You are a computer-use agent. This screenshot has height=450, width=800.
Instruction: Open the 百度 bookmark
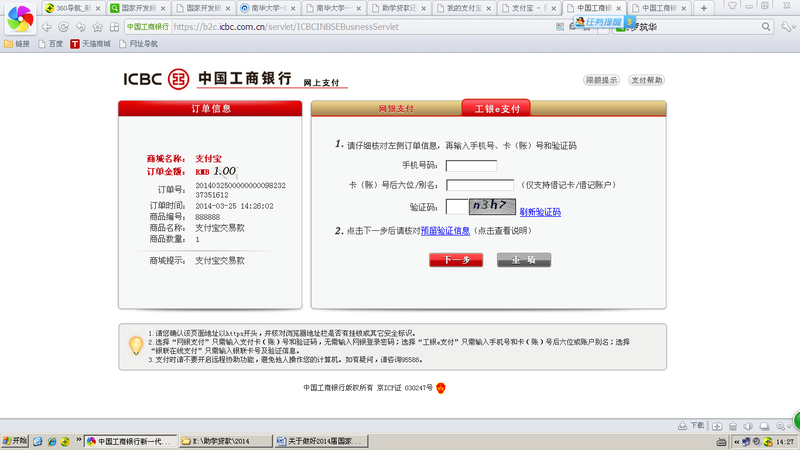(51, 44)
